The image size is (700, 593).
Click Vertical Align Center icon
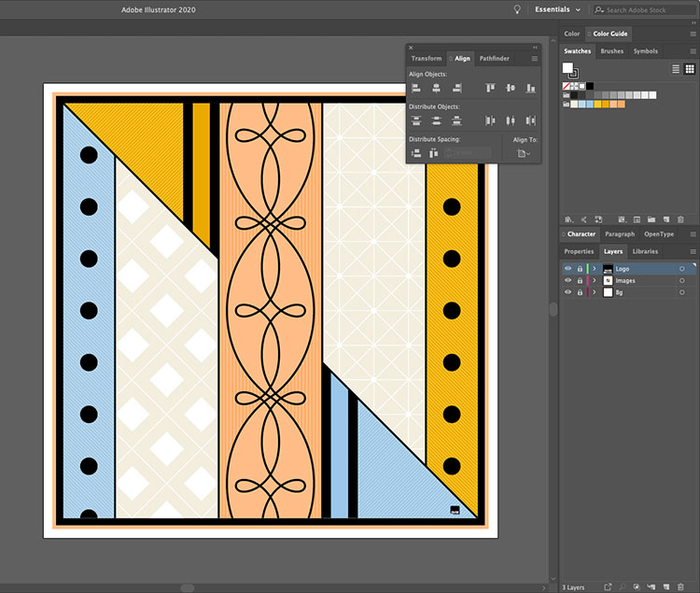click(x=511, y=88)
